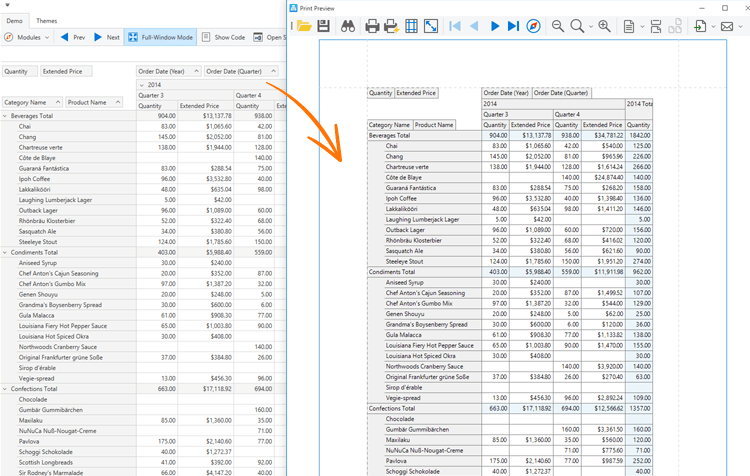Go to the next preview page
Viewport: 750px width, 476px height.
click(x=494, y=26)
